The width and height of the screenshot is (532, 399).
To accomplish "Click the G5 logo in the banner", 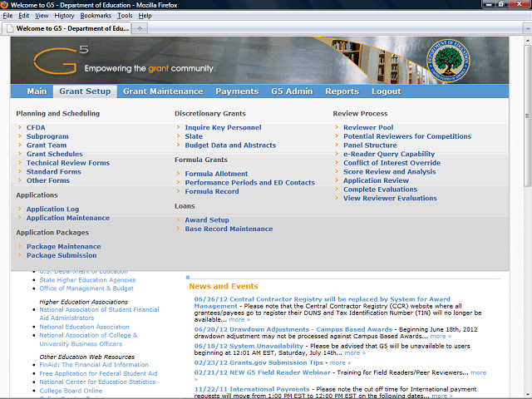I will click(x=61, y=60).
